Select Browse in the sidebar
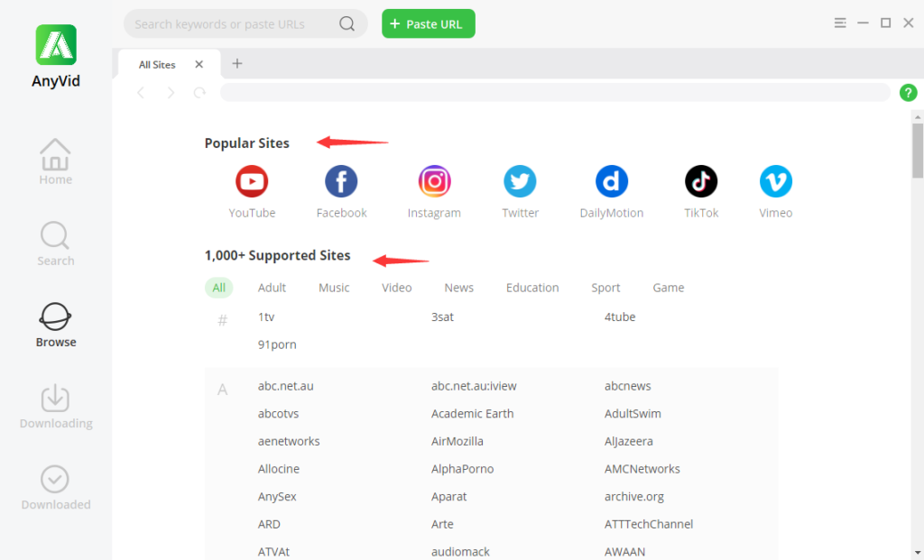Screen dimensions: 924x560 click(55, 325)
